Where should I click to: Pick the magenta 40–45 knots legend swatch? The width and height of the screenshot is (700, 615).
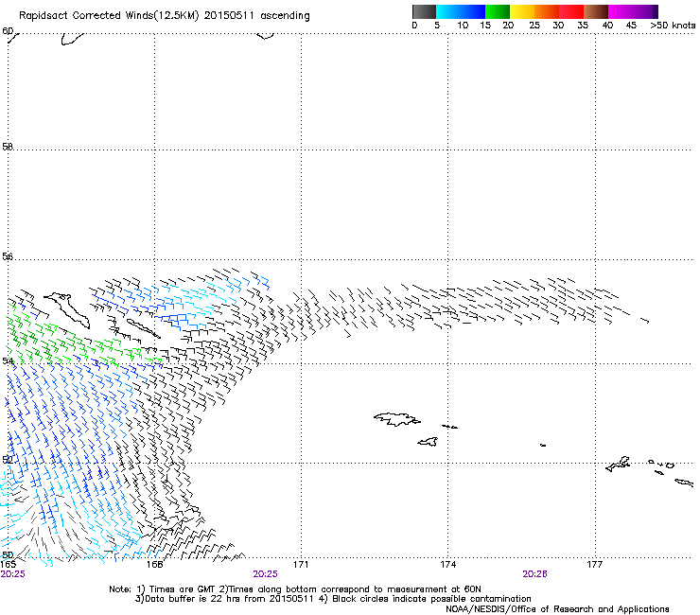(621, 11)
